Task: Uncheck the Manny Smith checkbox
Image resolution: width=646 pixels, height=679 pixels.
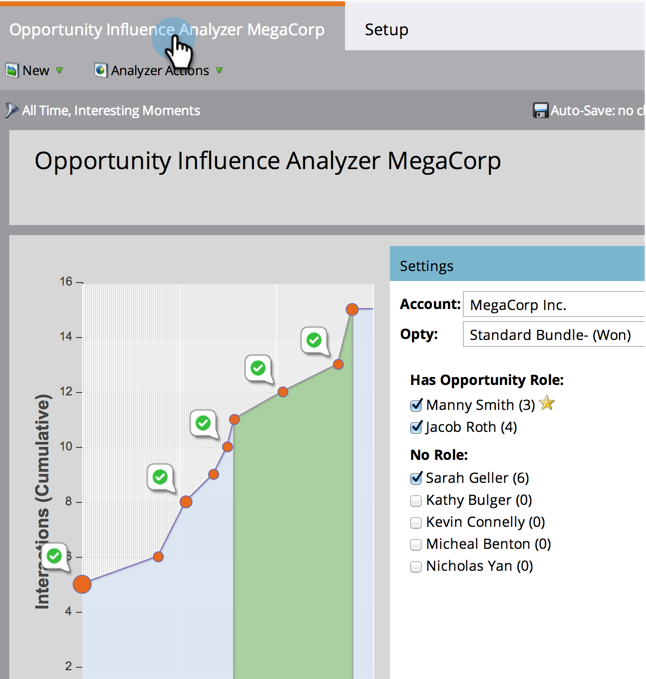Action: (416, 405)
